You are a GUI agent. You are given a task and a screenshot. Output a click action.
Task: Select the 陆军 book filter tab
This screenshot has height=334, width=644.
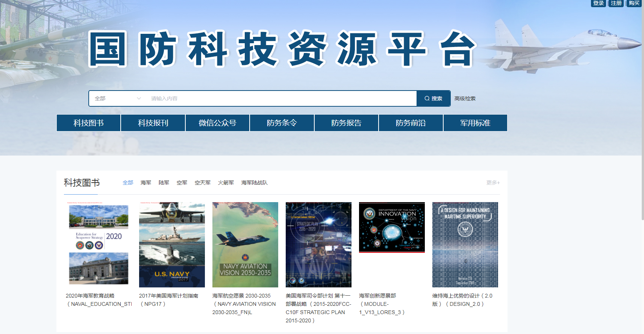tap(164, 183)
